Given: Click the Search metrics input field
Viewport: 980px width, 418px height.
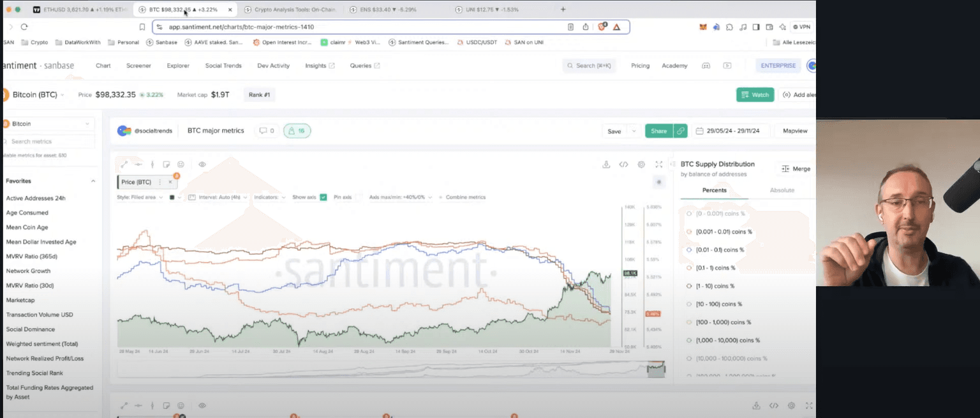Looking at the screenshot, I should tap(50, 141).
